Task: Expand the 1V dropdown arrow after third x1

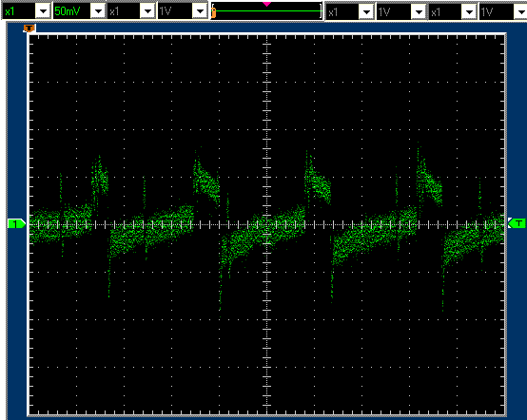Action: pos(419,12)
